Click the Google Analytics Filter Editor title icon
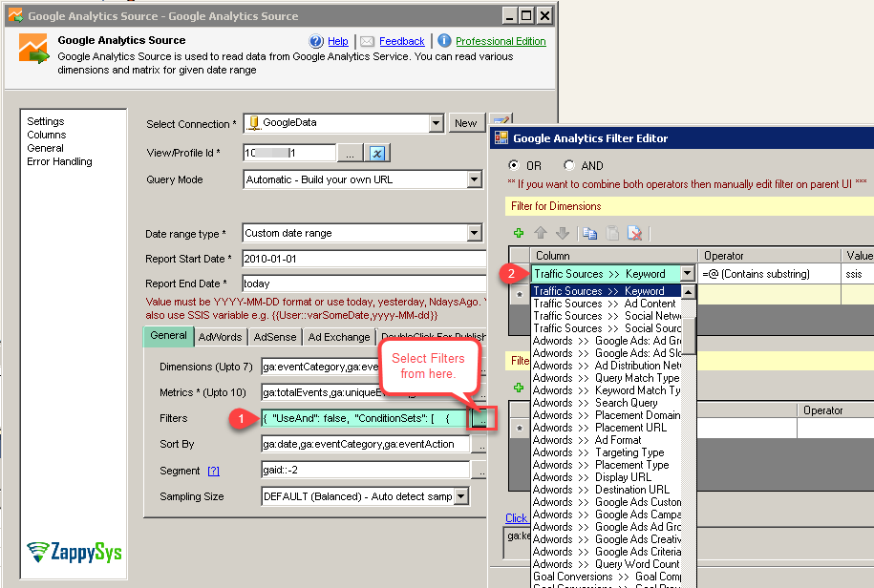 pos(501,138)
